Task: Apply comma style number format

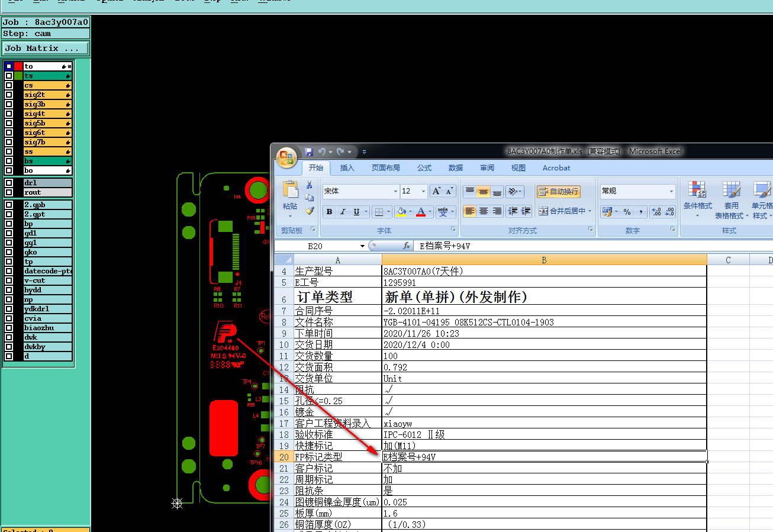Action: pyautogui.click(x=640, y=212)
